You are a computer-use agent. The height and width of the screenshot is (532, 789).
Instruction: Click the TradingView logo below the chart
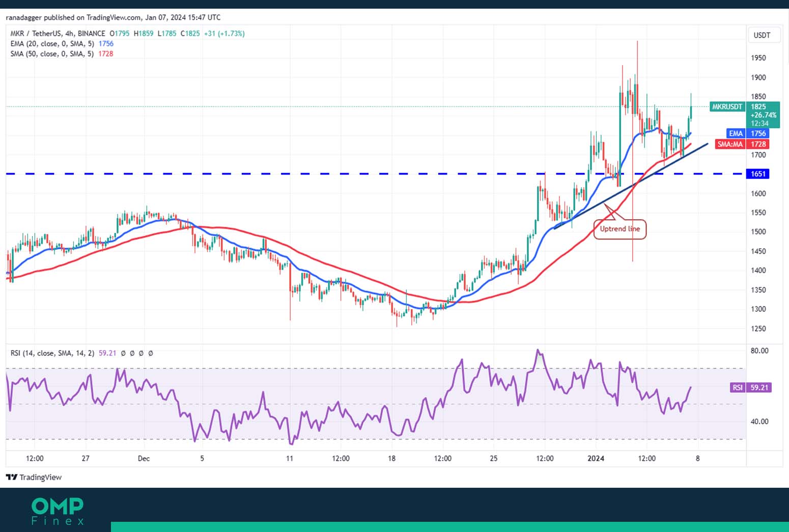34,477
